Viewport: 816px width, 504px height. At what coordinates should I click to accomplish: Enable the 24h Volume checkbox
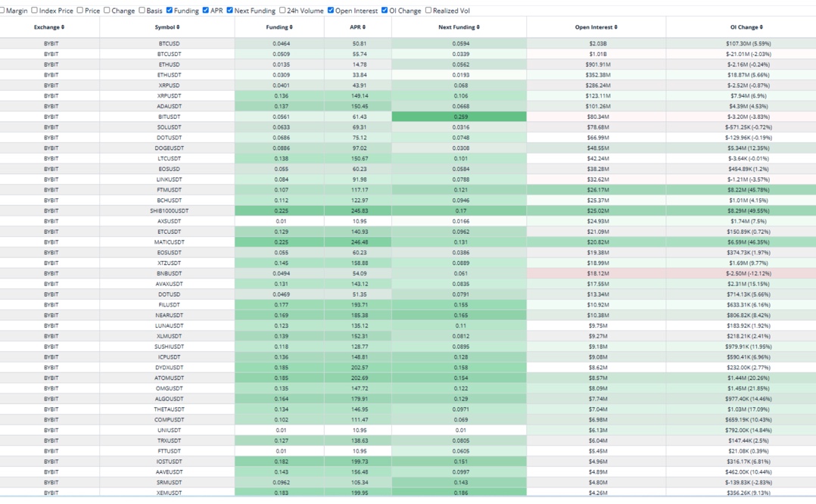[282, 11]
